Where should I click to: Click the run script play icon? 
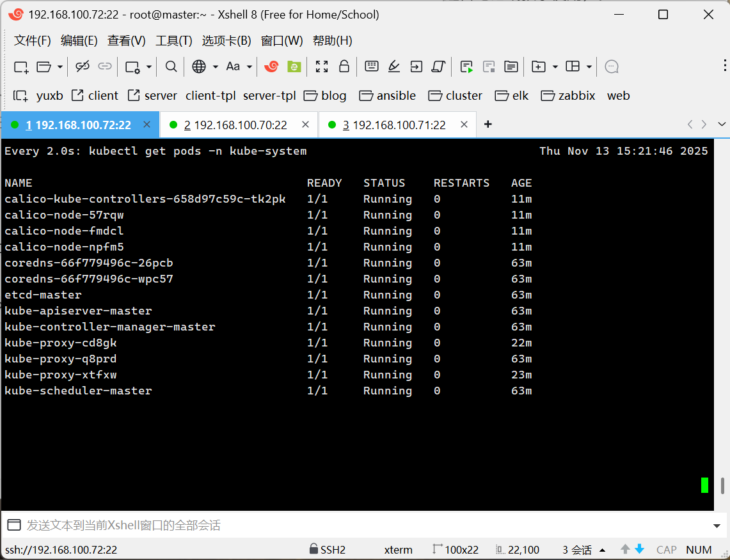click(x=466, y=67)
